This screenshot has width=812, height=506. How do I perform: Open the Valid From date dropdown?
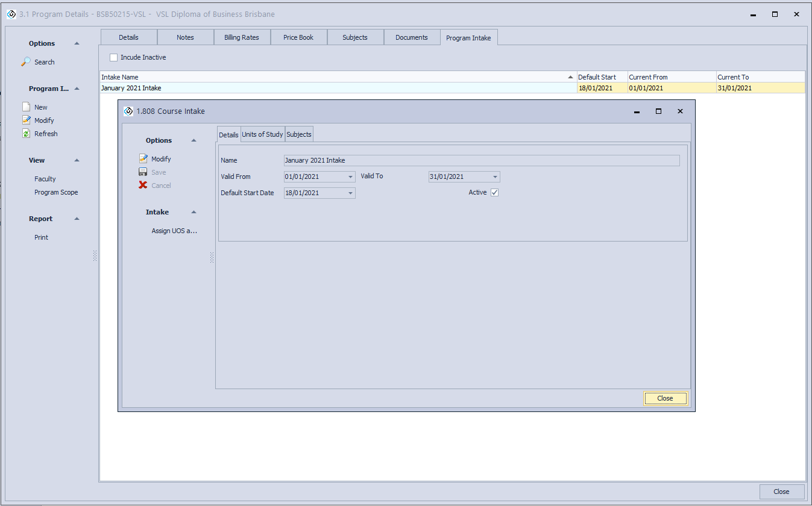[350, 177]
